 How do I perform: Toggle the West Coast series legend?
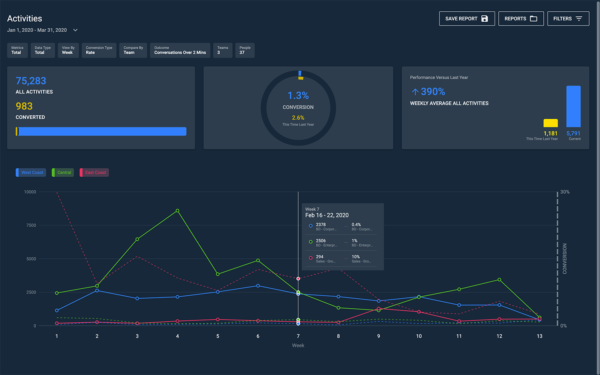pyautogui.click(x=31, y=173)
